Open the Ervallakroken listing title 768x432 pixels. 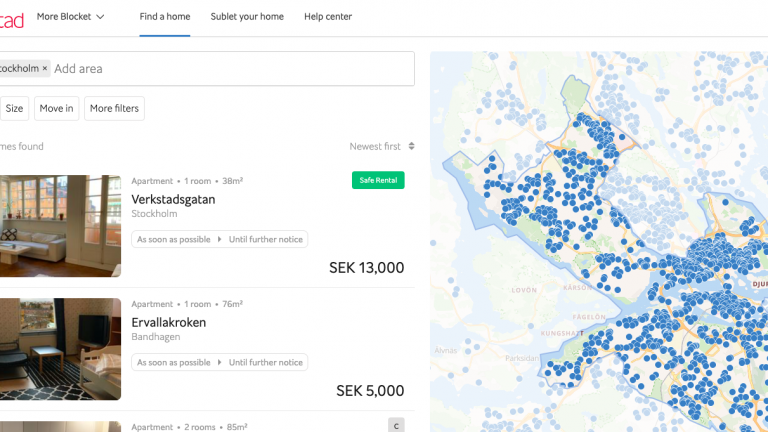pos(168,322)
